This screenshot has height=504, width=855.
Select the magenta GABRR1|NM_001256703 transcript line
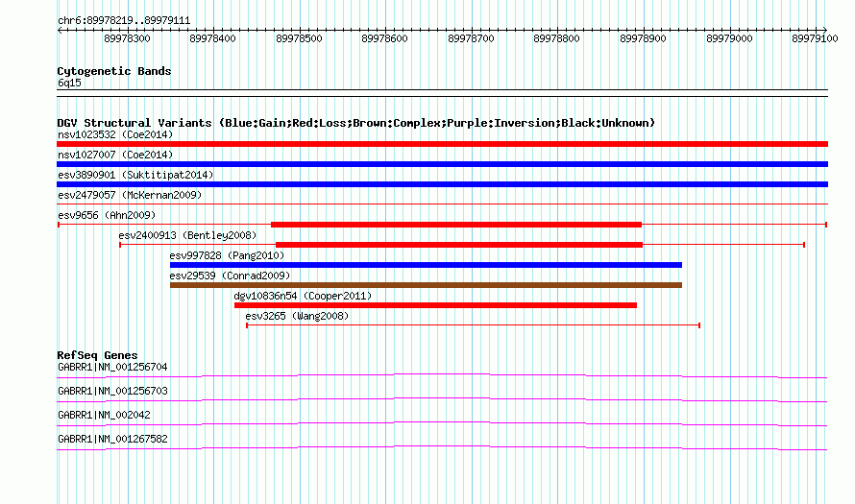(442, 399)
